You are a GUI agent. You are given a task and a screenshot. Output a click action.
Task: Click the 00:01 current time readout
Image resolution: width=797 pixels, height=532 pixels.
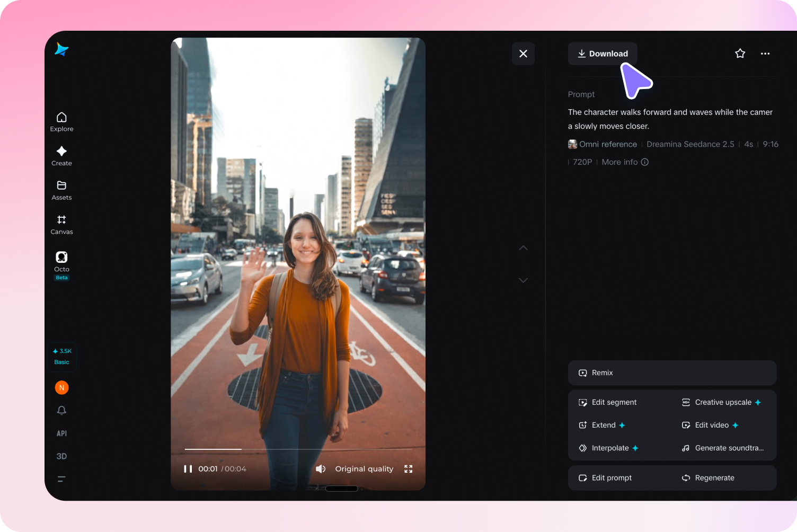point(208,469)
